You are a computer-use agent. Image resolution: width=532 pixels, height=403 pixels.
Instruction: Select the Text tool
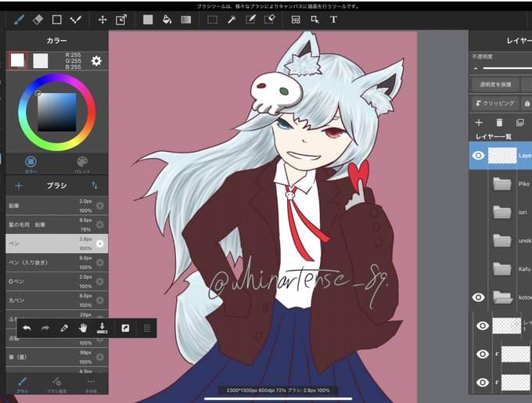click(333, 20)
